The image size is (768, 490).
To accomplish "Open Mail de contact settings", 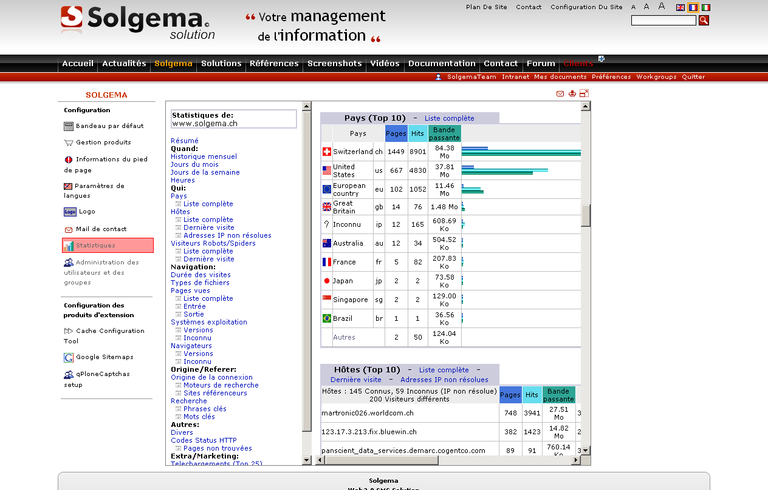I will 101,229.
